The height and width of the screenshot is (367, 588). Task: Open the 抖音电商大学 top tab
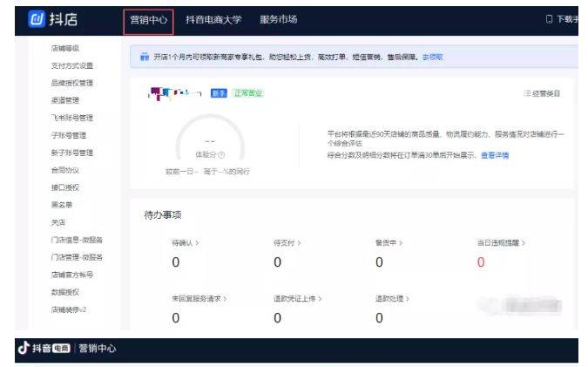coord(213,19)
